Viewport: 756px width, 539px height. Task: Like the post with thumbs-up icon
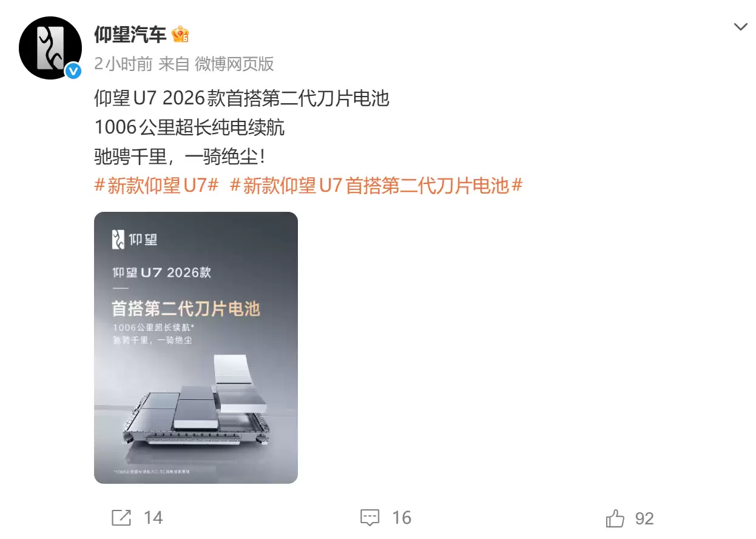pyautogui.click(x=615, y=518)
